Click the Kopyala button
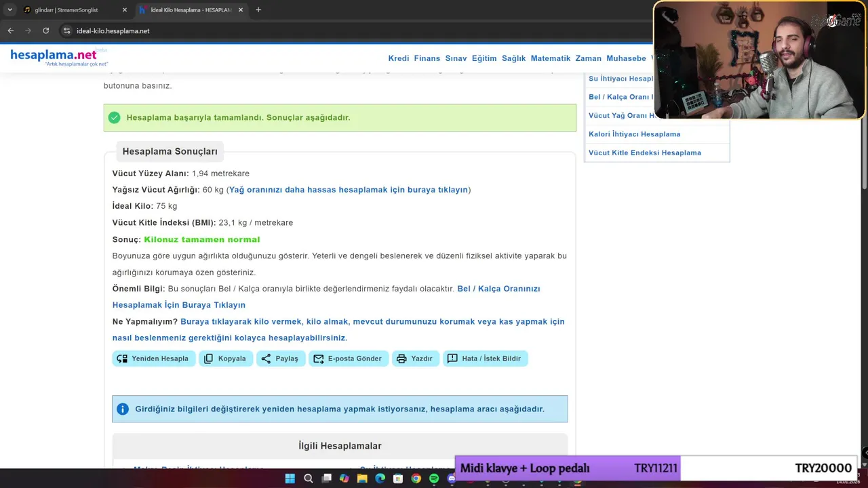Viewport: 868px width, 488px height. coord(226,359)
